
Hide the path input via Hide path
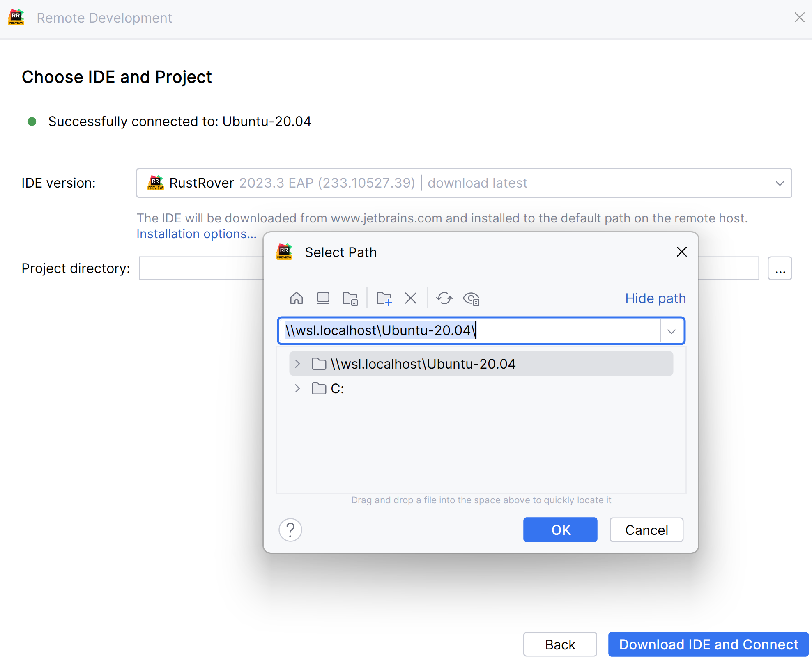tap(655, 298)
